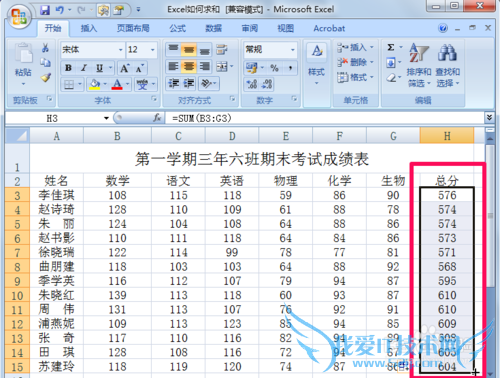500x378 pixels.
Task: Click the formula bar input
Action: [325, 118]
